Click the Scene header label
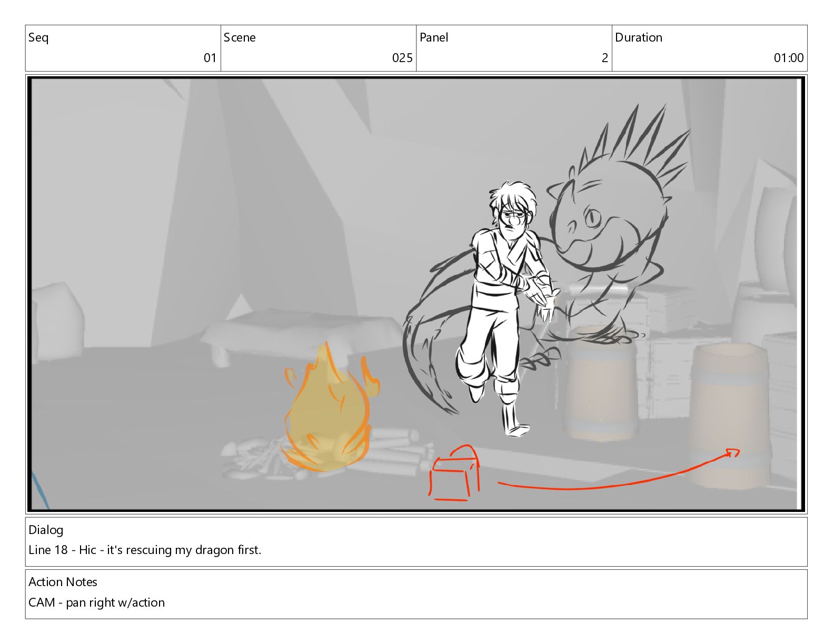 pyautogui.click(x=240, y=38)
